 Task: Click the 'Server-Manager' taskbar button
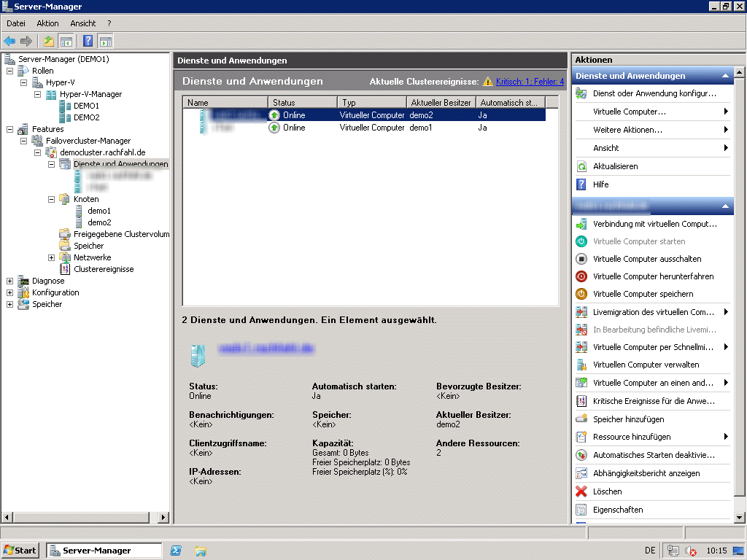point(104,551)
